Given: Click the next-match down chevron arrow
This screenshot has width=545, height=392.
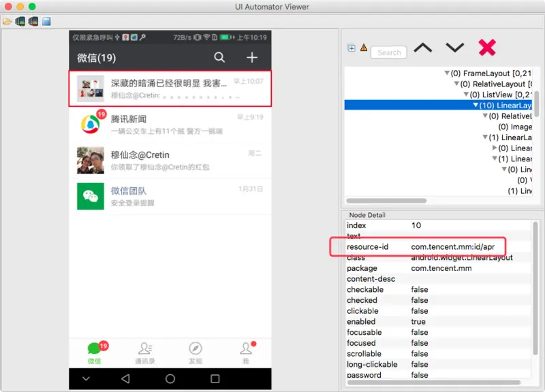Looking at the screenshot, I should tap(454, 47).
